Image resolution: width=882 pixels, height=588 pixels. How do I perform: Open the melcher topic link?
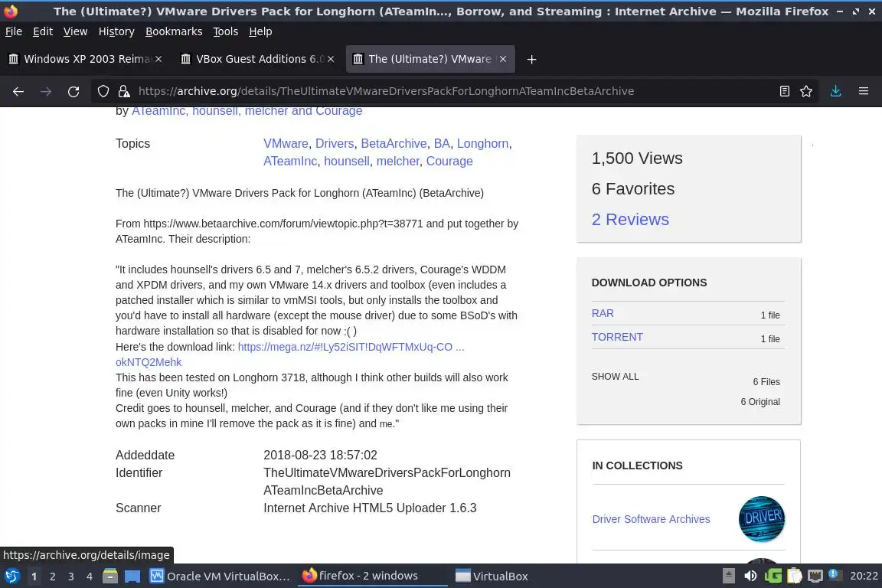tap(397, 161)
